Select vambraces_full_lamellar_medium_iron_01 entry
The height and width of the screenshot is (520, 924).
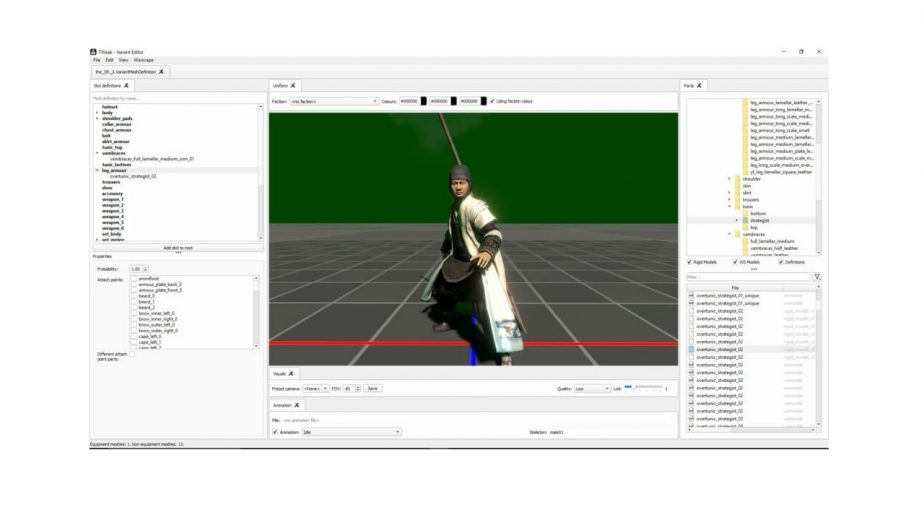click(x=152, y=159)
